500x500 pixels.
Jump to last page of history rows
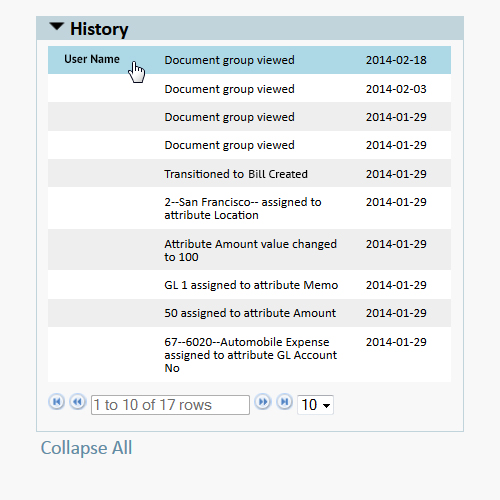click(x=285, y=402)
